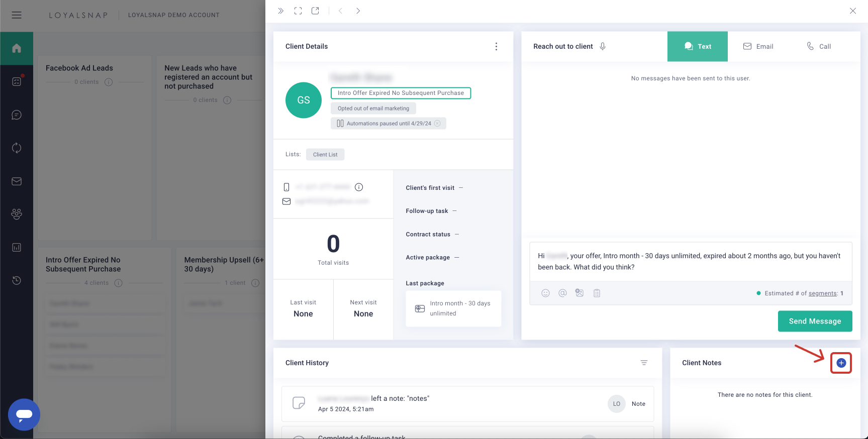Switch to the Call tab
Viewport: 868px width, 439px height.
pyautogui.click(x=819, y=46)
